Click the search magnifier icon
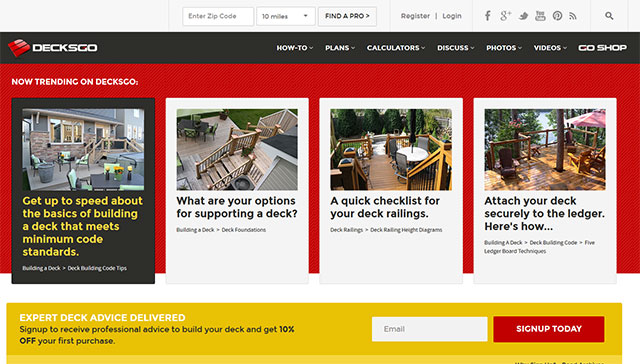 (x=609, y=16)
